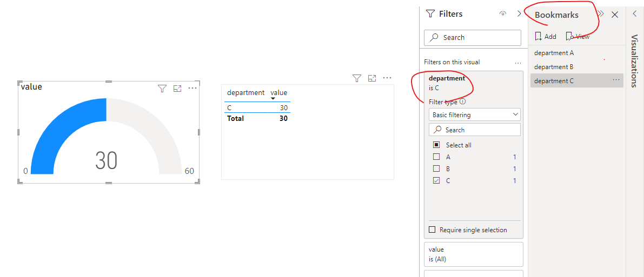
Task: Click the Filters pane title
Action: pyautogui.click(x=450, y=14)
